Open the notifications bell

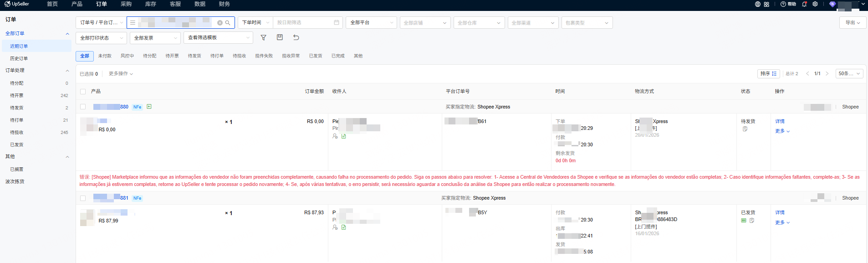804,4
